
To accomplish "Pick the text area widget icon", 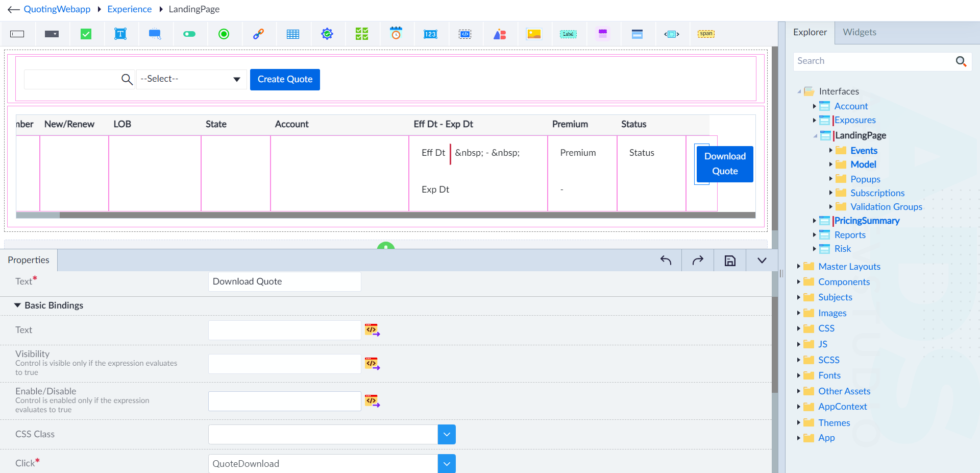I will pos(120,34).
